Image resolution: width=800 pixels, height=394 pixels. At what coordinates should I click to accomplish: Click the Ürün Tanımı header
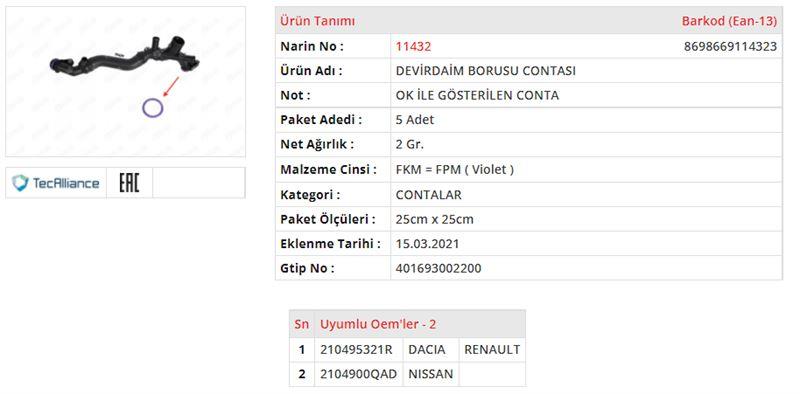(317, 21)
